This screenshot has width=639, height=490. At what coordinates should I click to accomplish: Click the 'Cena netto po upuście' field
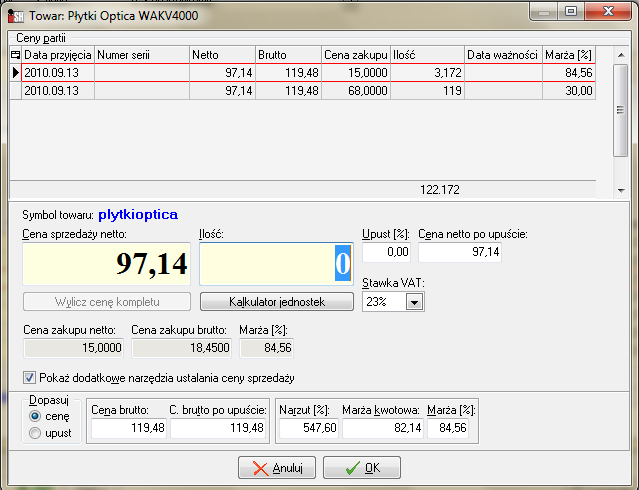[x=460, y=252]
